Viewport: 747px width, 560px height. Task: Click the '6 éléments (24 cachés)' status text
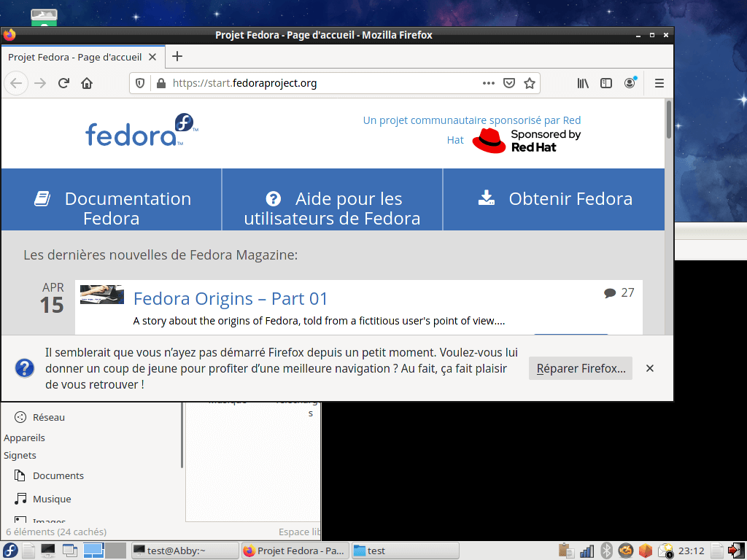(x=56, y=532)
